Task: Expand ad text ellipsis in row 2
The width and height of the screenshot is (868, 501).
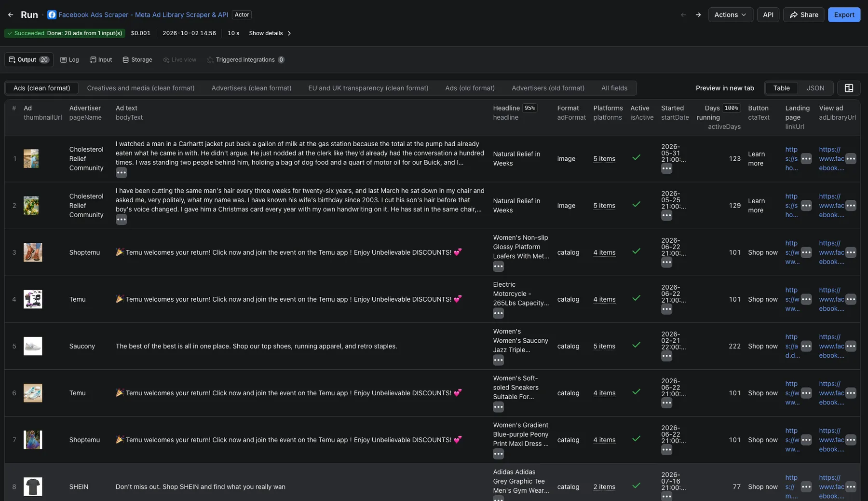Action: [121, 219]
